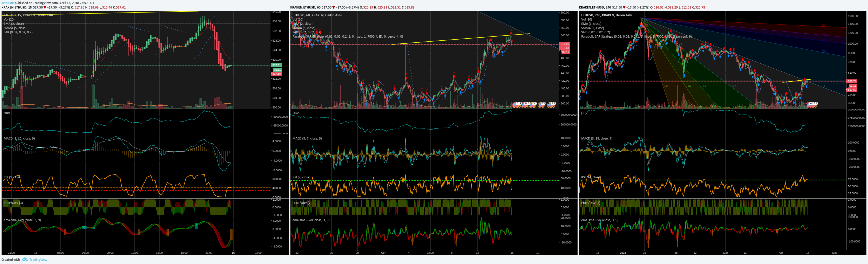
Task: Click '2018' on the 240 chart time axis
Action: tap(623, 253)
